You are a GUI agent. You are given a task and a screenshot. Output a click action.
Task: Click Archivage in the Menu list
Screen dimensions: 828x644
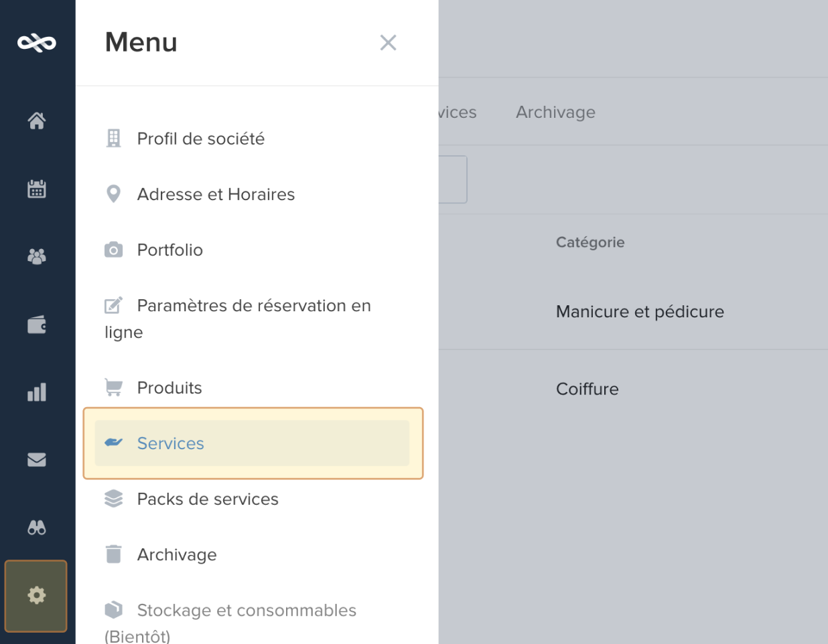pyautogui.click(x=177, y=554)
